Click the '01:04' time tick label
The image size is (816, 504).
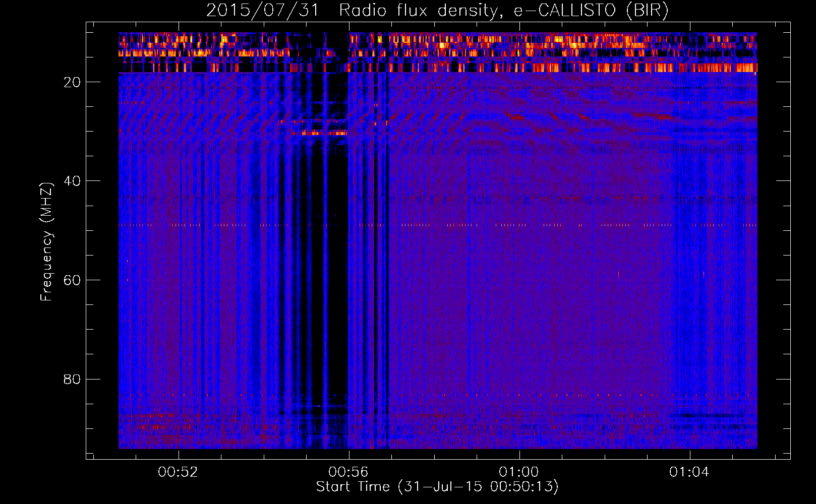click(x=689, y=472)
